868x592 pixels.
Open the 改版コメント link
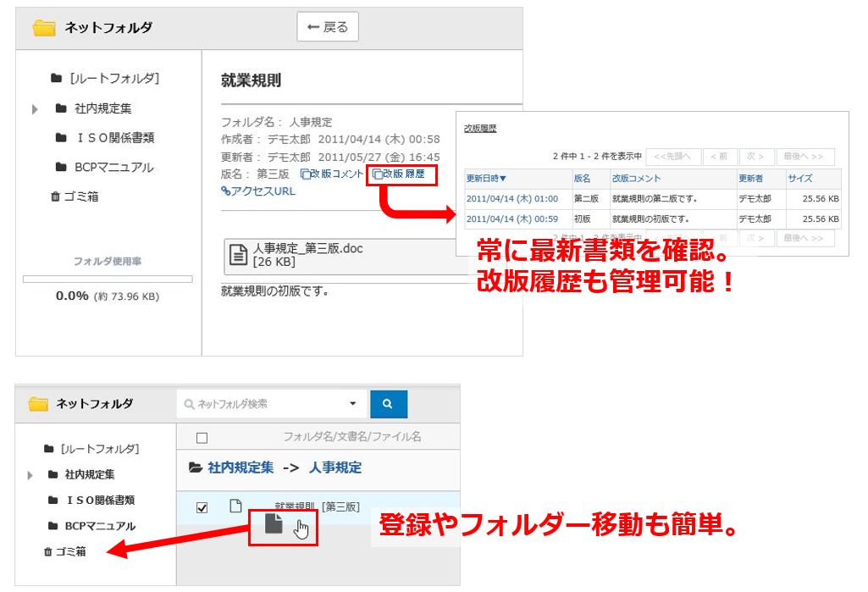(331, 174)
